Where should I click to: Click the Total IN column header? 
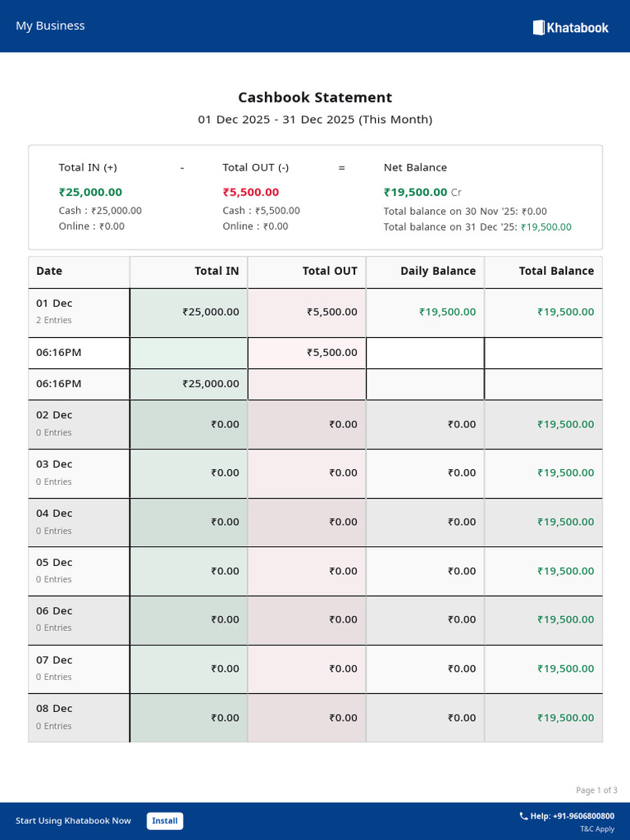189,272
